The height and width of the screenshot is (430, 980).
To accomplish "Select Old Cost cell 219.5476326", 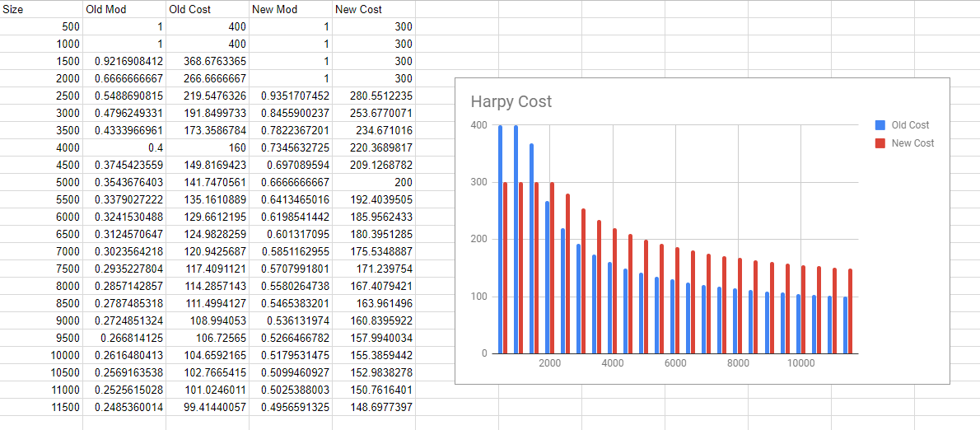I will pos(208,96).
